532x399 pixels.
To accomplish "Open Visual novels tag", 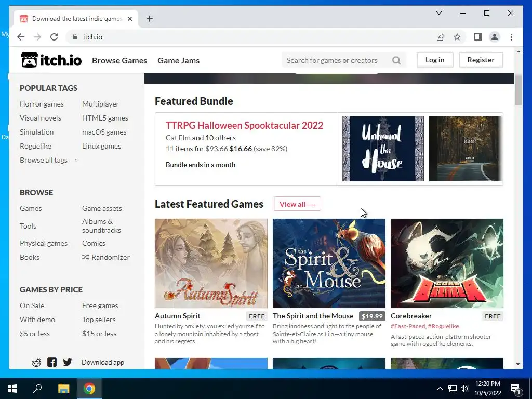I will [x=41, y=118].
